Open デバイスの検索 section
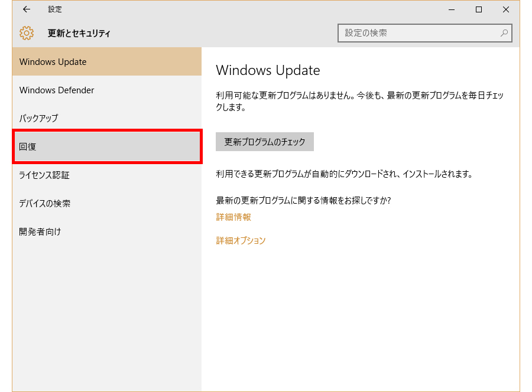Screen dimensions: 532x392 point(107,203)
